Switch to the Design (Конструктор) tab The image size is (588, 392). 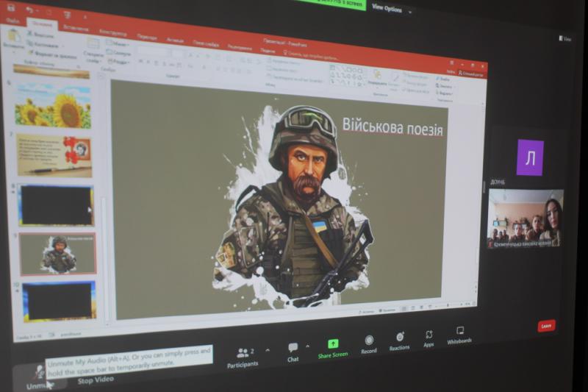coord(113,32)
